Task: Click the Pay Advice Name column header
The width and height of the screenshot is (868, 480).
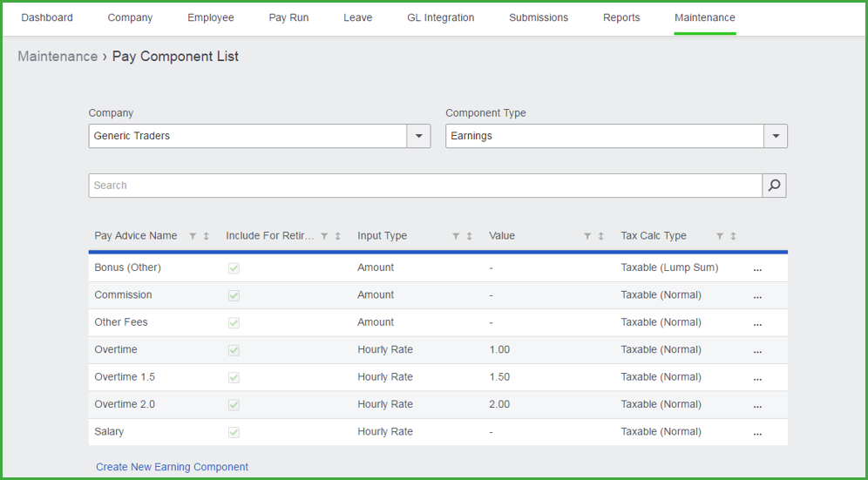Action: click(x=136, y=236)
